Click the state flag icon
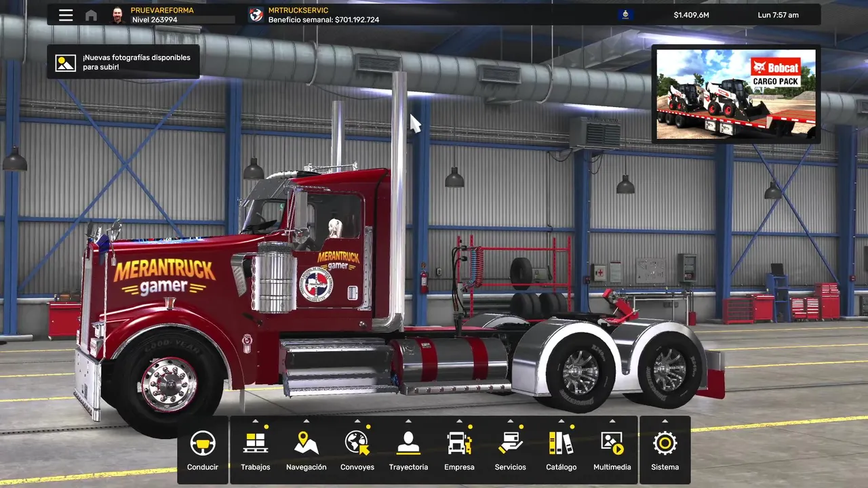 pos(626,15)
